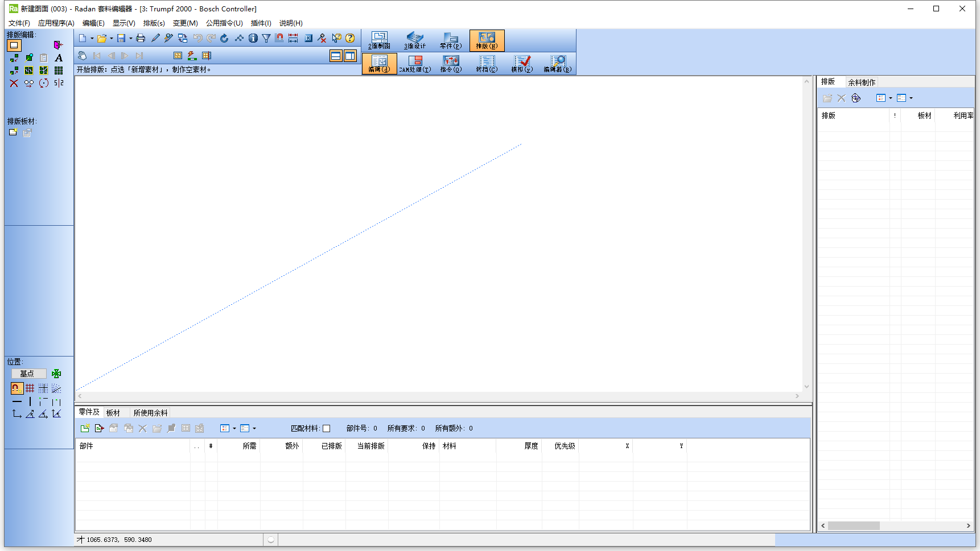Click the green cross origin icon beside 基点
Image resolution: width=980 pixels, height=551 pixels.
click(56, 374)
